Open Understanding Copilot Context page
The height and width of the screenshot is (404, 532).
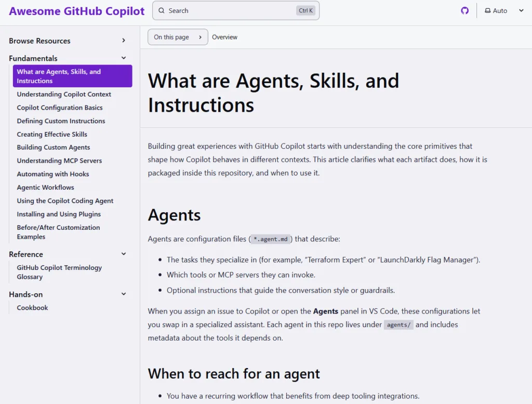[x=64, y=94]
